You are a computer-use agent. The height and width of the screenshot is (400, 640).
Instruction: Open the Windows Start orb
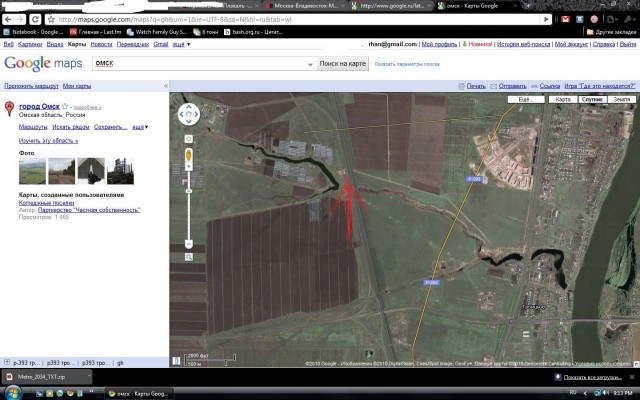click(12, 393)
